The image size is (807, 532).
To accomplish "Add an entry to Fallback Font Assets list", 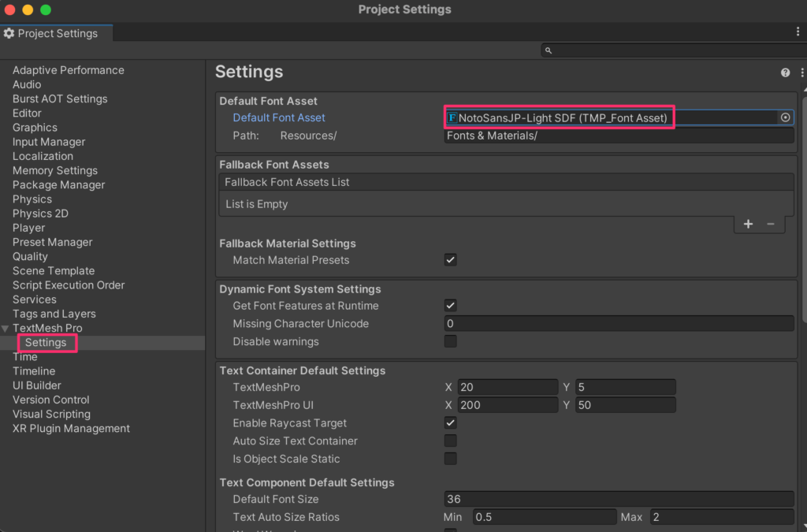I will pyautogui.click(x=748, y=224).
